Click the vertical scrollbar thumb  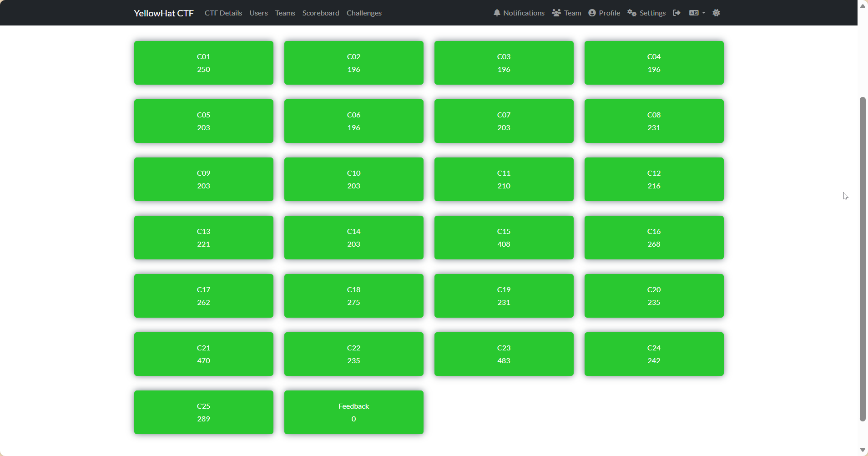coord(863,258)
